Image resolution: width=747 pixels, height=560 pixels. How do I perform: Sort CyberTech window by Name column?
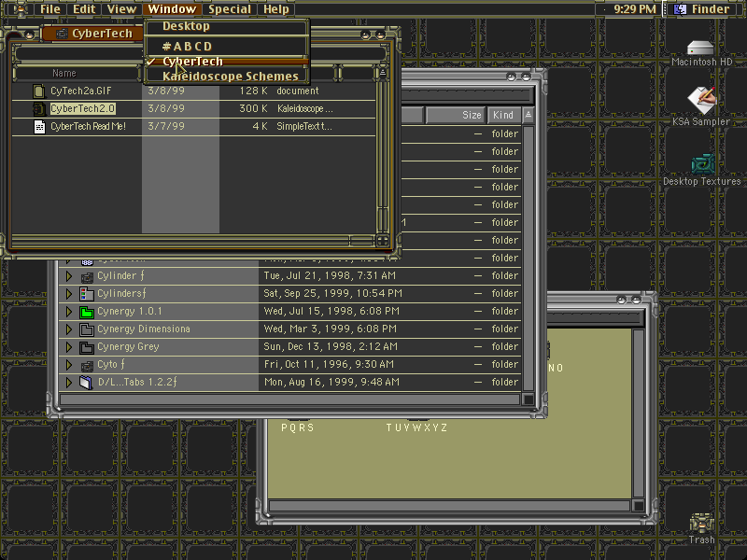pos(78,73)
